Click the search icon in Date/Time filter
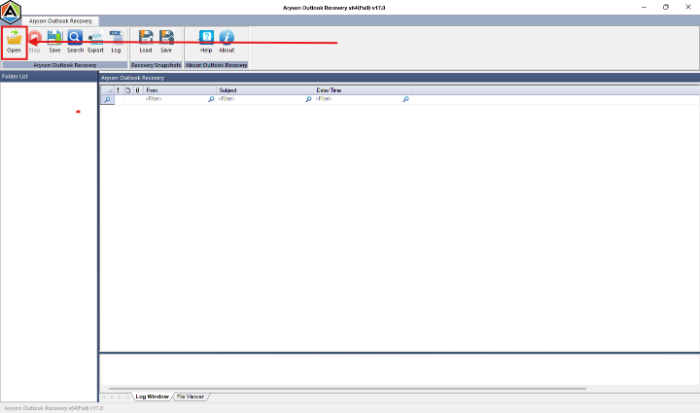The width and height of the screenshot is (700, 413). 406,99
